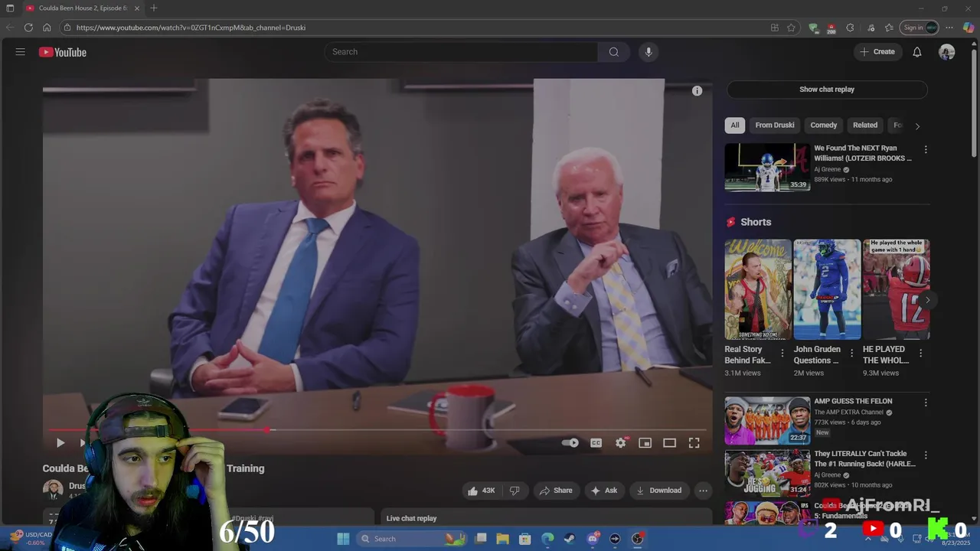980x551 pixels.
Task: Switch to miniplayer mode
Action: (x=645, y=443)
